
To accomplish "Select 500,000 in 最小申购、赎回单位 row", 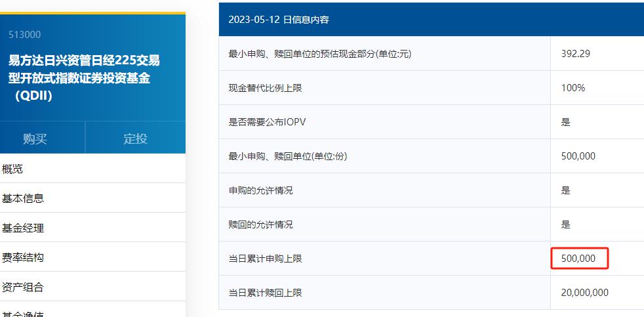I will coord(578,156).
